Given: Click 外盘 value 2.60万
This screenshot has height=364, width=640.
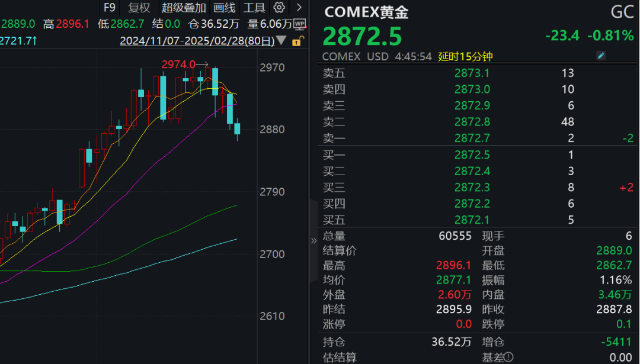Looking at the screenshot, I should [455, 294].
